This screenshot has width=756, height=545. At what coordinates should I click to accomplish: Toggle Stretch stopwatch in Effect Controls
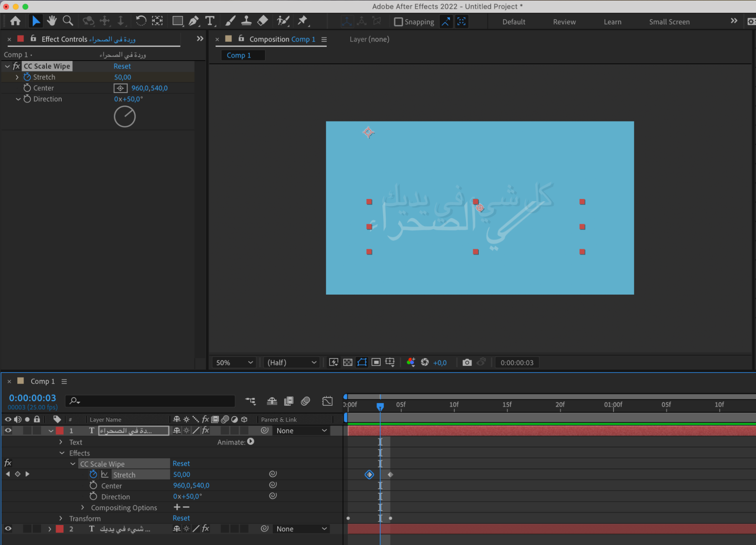click(27, 77)
